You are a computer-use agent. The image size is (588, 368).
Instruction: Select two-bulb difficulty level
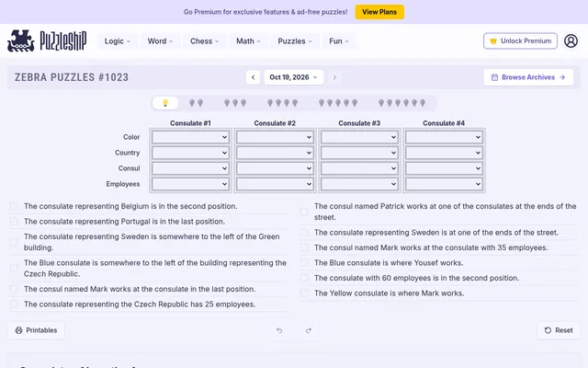click(196, 103)
